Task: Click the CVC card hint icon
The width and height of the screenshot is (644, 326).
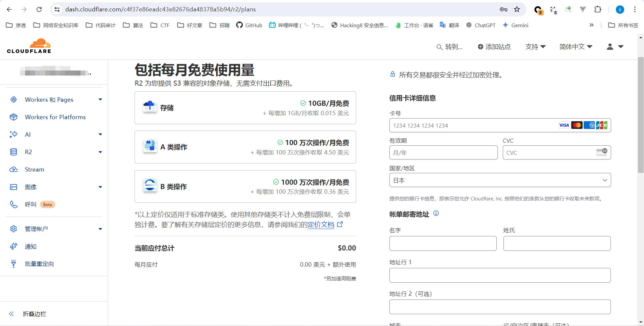Action: point(602,152)
